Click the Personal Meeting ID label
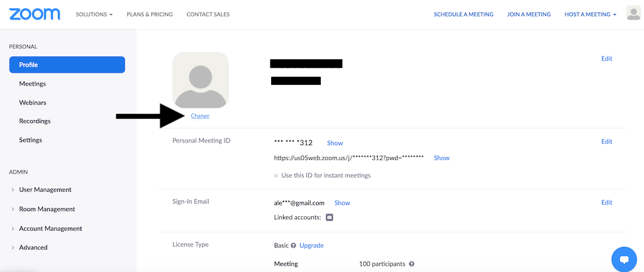 [x=201, y=141]
